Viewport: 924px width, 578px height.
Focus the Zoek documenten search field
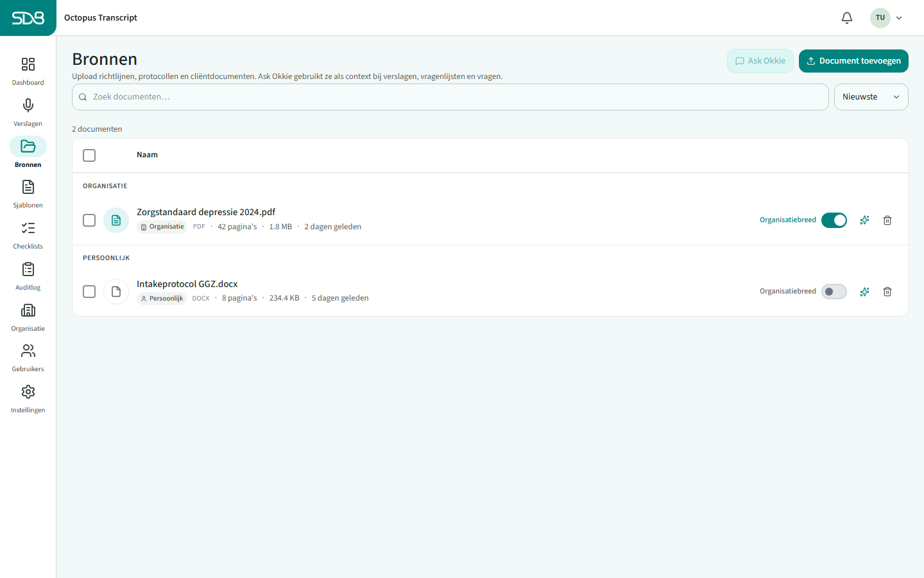pyautogui.click(x=450, y=97)
